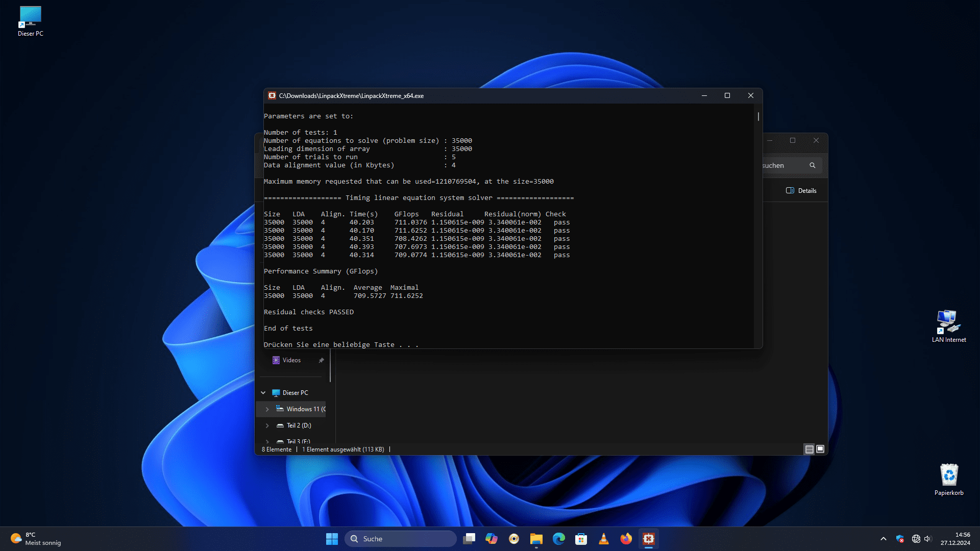Switch Explorer to details list view
The image size is (980, 551).
point(809,449)
